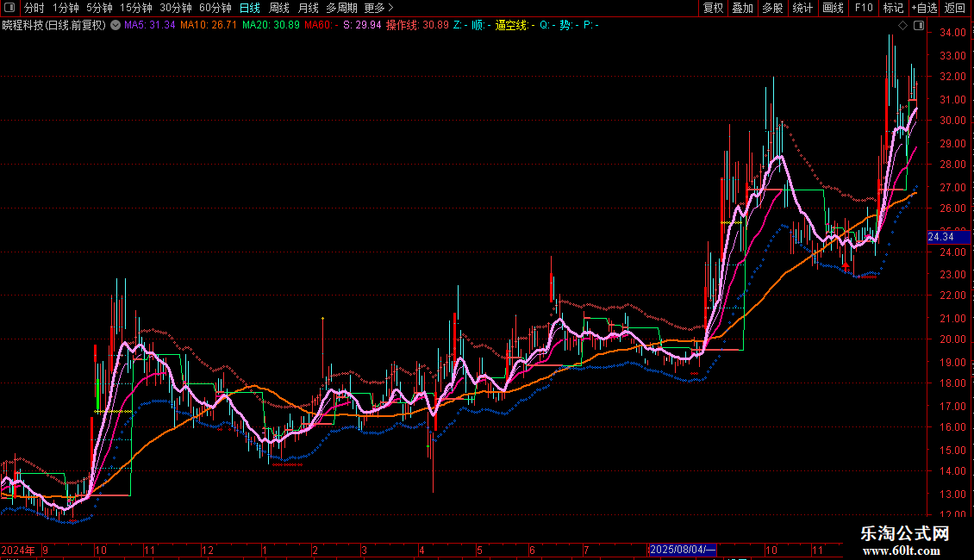Open the 多股 multi-stock view

point(772,8)
